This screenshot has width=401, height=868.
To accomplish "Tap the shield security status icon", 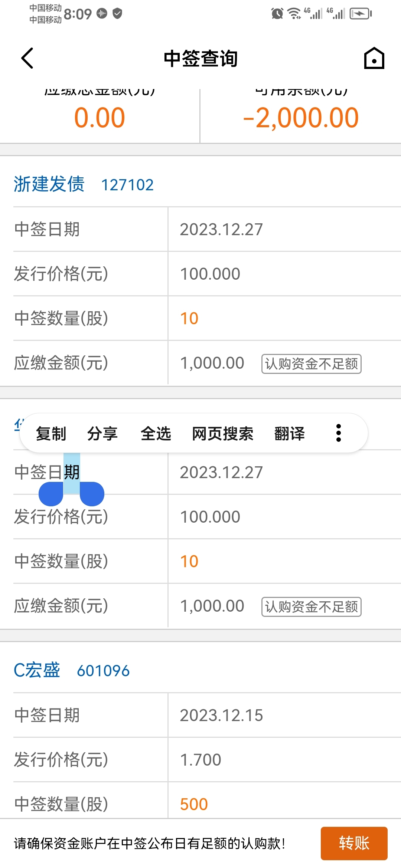I will coord(117,14).
